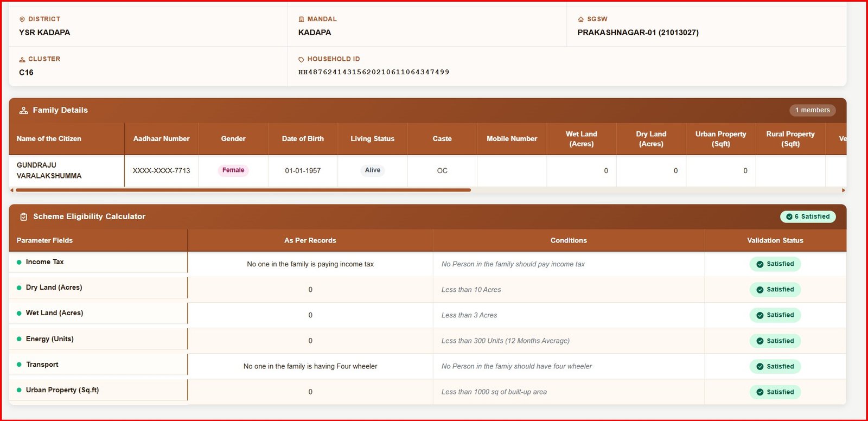Click the Mobile Number column header
Viewport: 868px width, 421px height.
[x=512, y=139]
